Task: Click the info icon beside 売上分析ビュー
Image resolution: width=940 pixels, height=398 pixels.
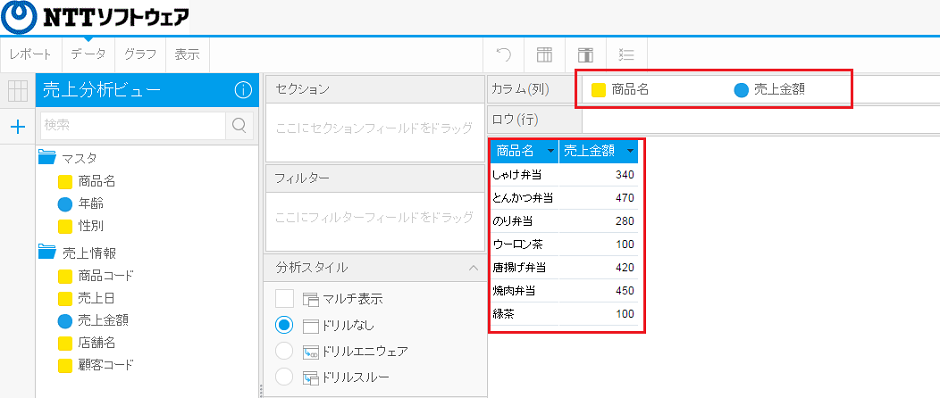Action: point(243,91)
